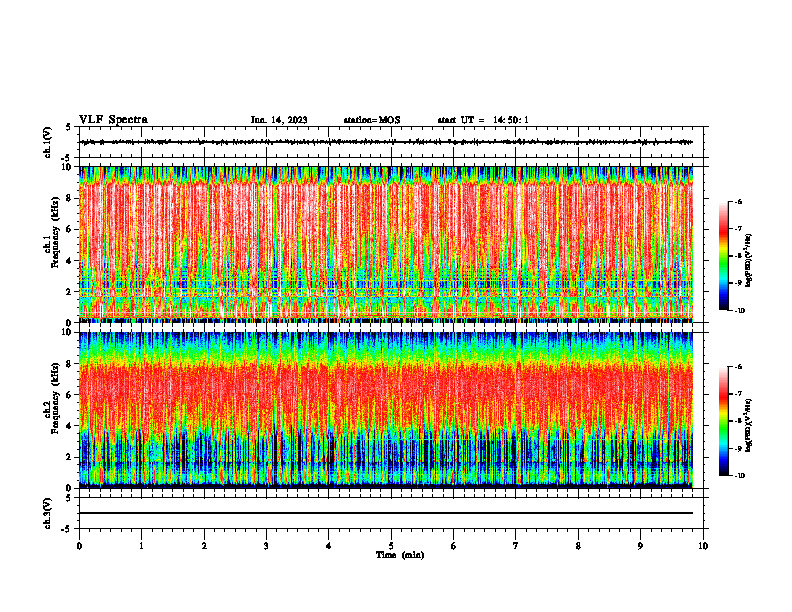Image resolution: width=792 pixels, height=612 pixels.
Task: Click the ch.3 voltage flat line
Action: [x=386, y=513]
